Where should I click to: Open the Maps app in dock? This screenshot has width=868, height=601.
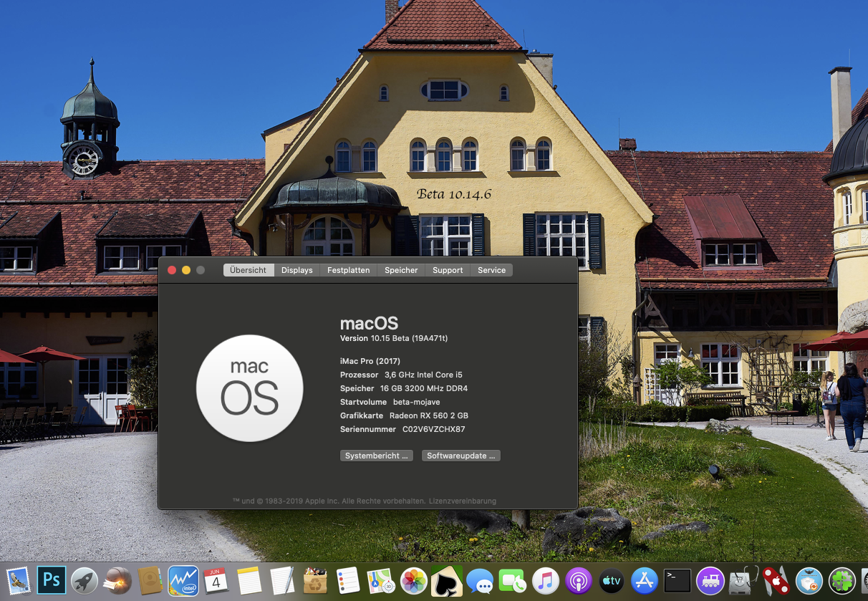381,580
